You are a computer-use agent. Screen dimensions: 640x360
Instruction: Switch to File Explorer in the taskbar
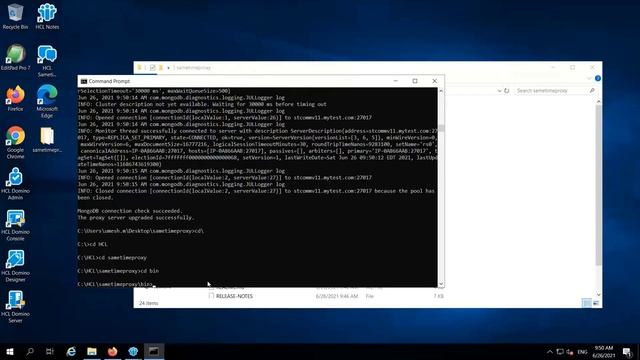92,351
